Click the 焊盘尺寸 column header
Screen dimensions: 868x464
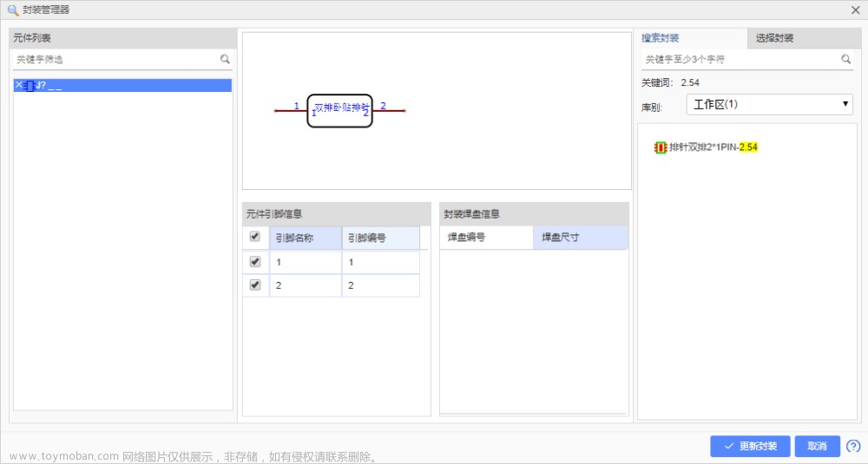(x=581, y=238)
